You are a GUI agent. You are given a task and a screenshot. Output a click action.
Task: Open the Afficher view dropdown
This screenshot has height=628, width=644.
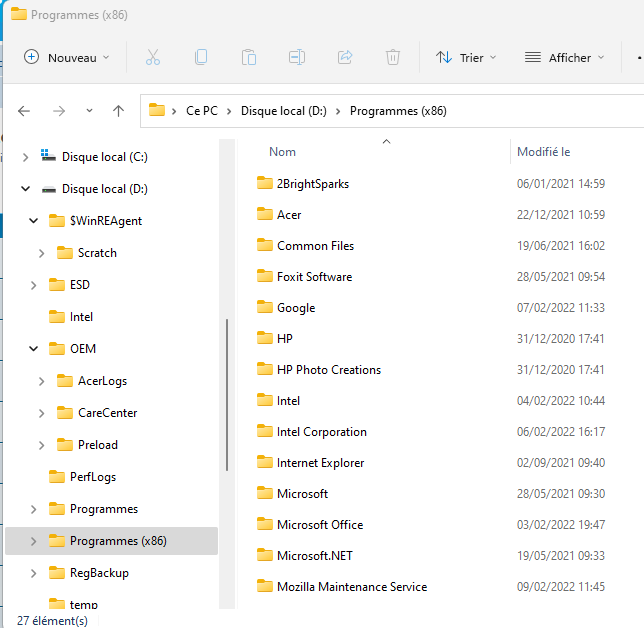pyautogui.click(x=565, y=58)
